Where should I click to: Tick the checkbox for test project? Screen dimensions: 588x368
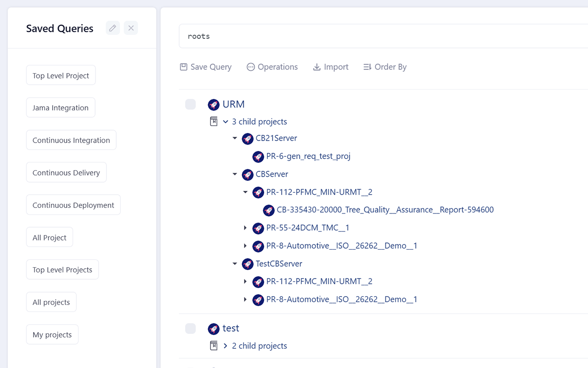(191, 328)
